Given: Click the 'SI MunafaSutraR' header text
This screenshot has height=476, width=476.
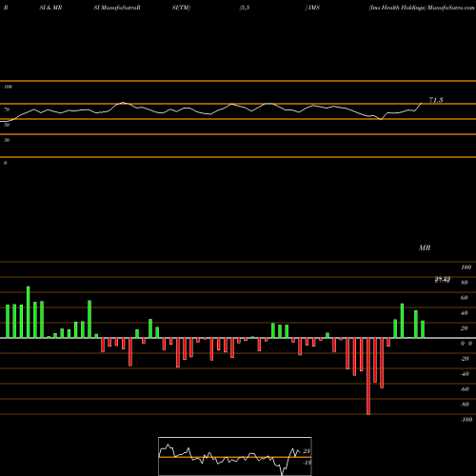Looking at the screenshot, I should (117, 8).
